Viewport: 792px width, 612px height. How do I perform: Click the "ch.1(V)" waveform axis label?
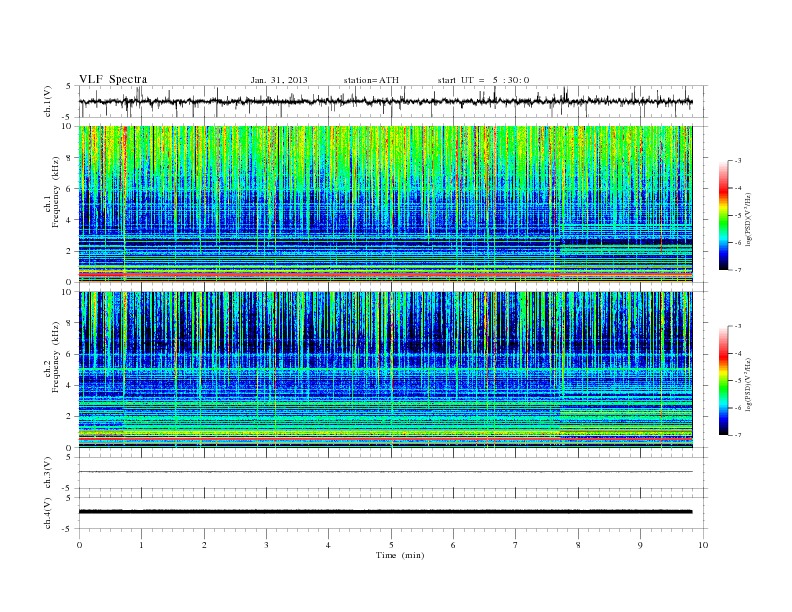click(x=48, y=101)
